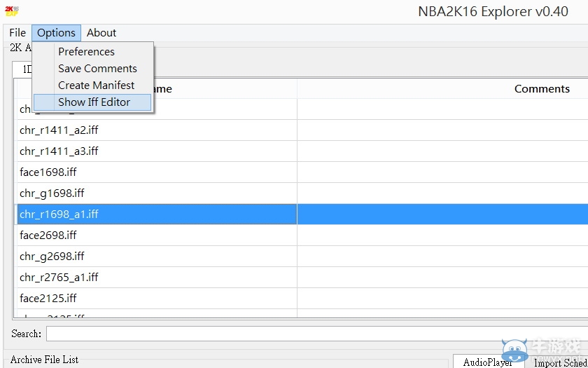
Task: Select file face2125.iff
Action: pyautogui.click(x=157, y=299)
